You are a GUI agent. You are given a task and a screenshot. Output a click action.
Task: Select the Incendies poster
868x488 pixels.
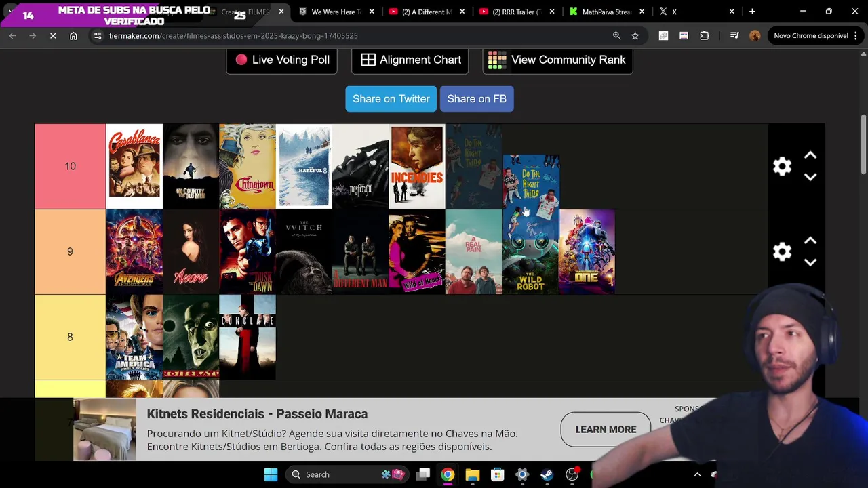(417, 166)
